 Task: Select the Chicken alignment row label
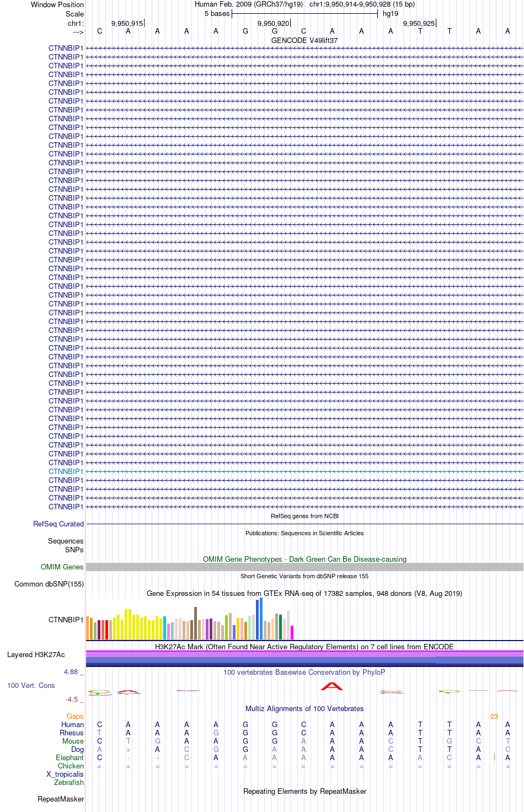[71, 766]
